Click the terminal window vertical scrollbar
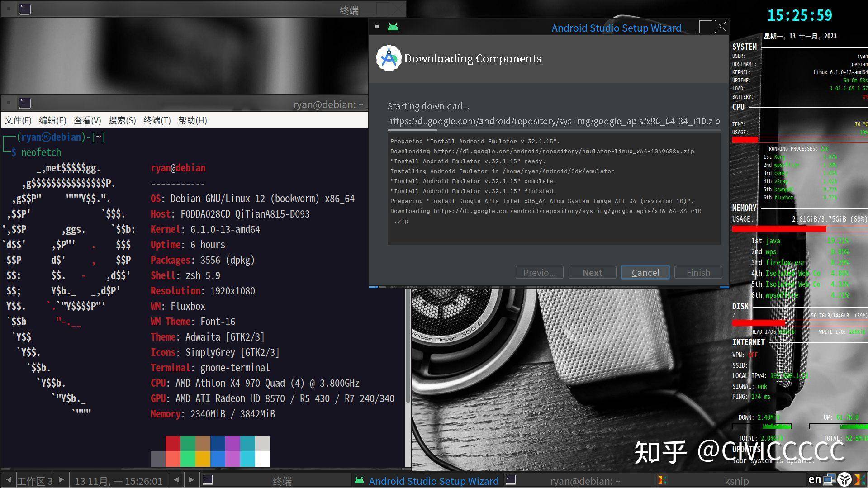 click(408, 298)
